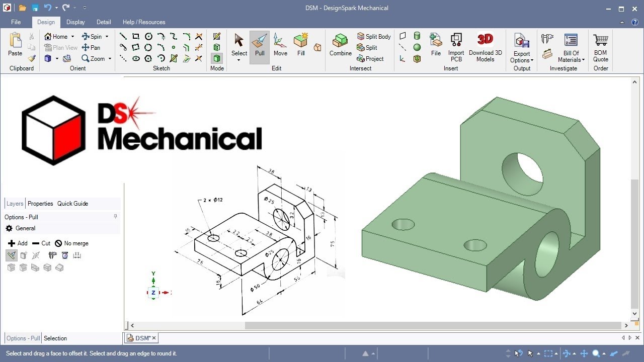Switch to Sketch mode
This screenshot has width=644, height=362.
(217, 36)
